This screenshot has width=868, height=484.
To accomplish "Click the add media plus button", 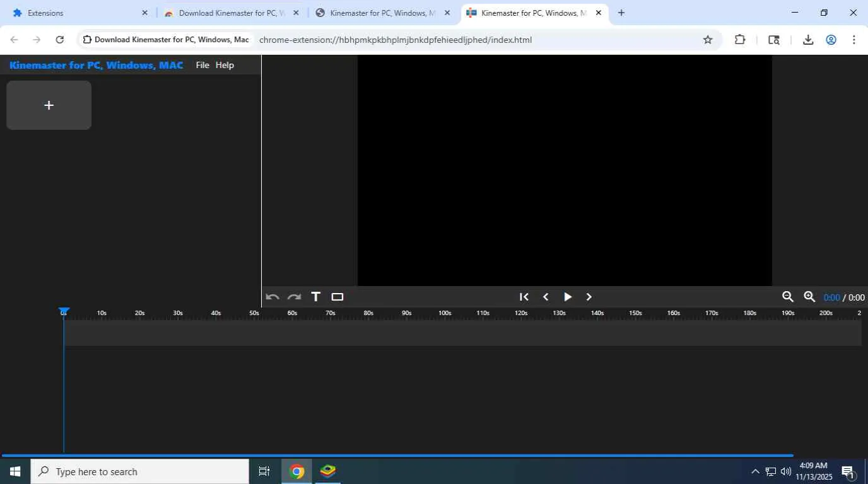I will (49, 105).
